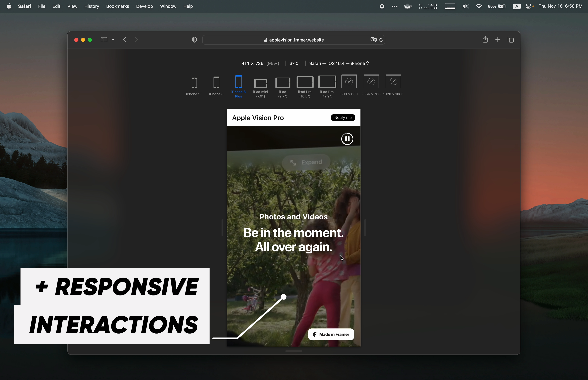Grab the bottom resize handle of viewport
Image resolution: width=588 pixels, height=380 pixels.
coord(294,351)
